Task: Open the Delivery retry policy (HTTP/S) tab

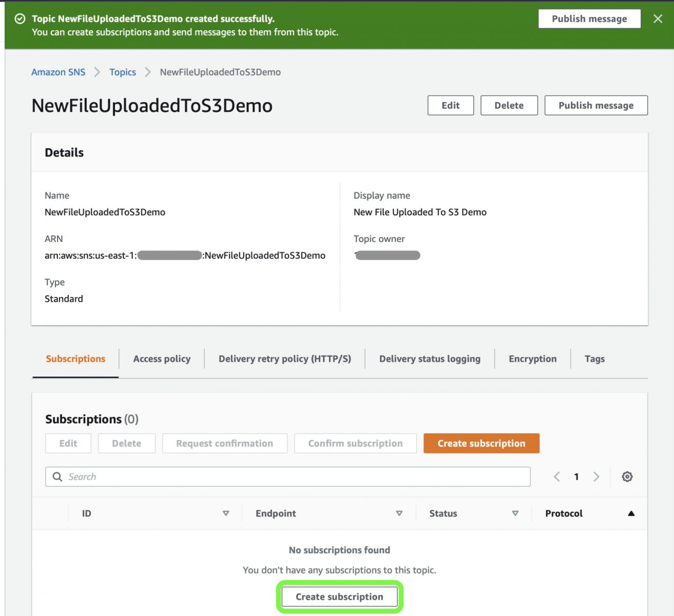Action: point(285,359)
